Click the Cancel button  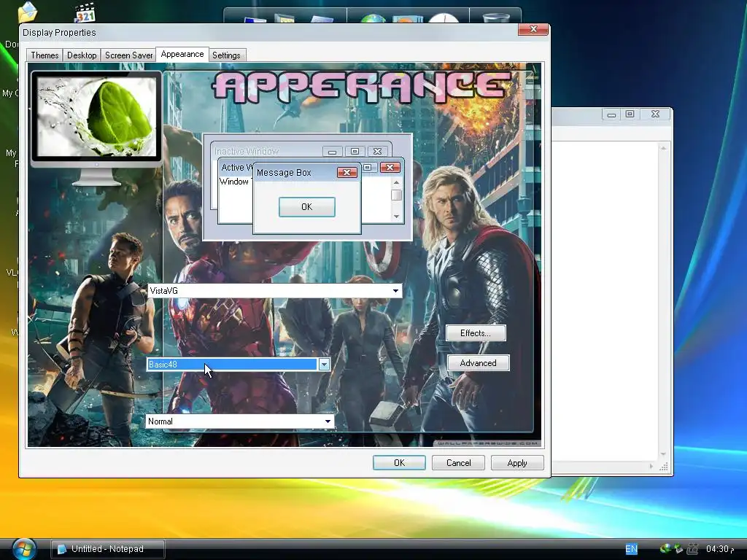click(x=458, y=463)
